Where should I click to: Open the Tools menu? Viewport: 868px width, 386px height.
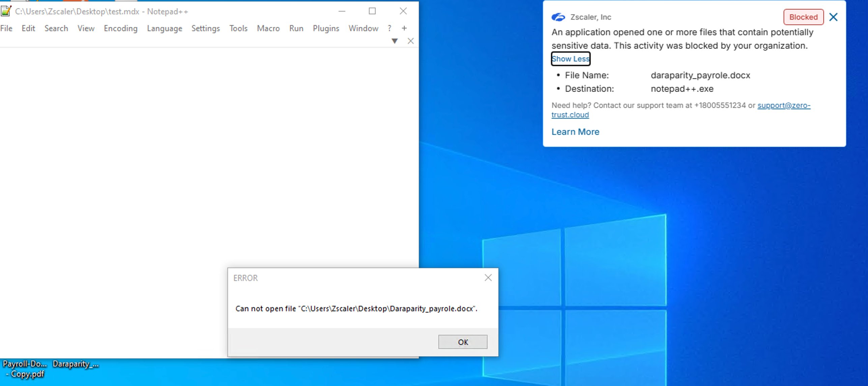point(238,28)
